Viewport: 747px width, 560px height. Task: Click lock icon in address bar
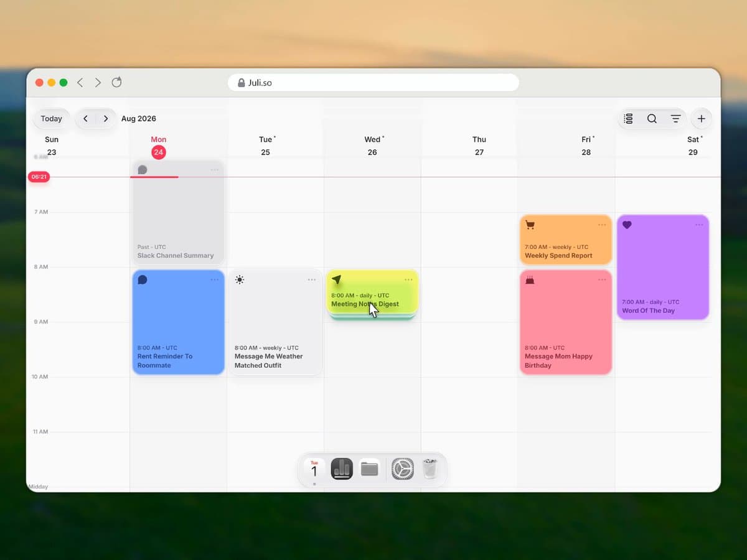coord(242,82)
